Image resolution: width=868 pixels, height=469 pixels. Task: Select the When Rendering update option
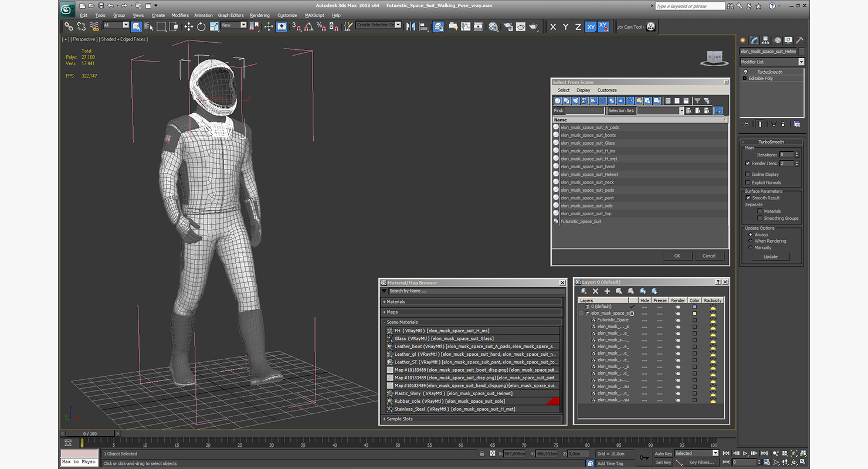tap(751, 241)
